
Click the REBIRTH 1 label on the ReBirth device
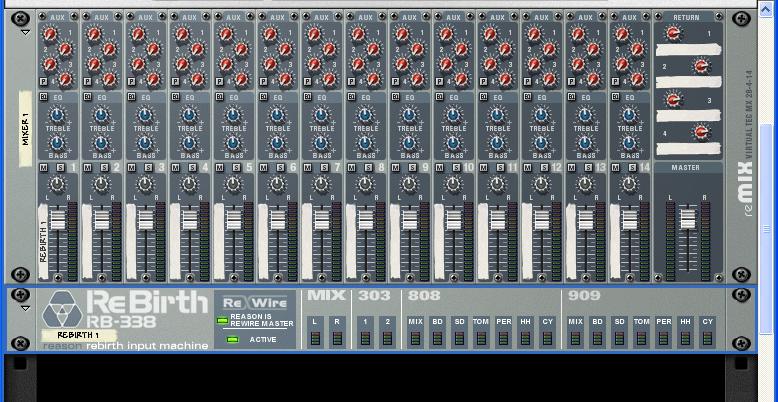(x=79, y=335)
